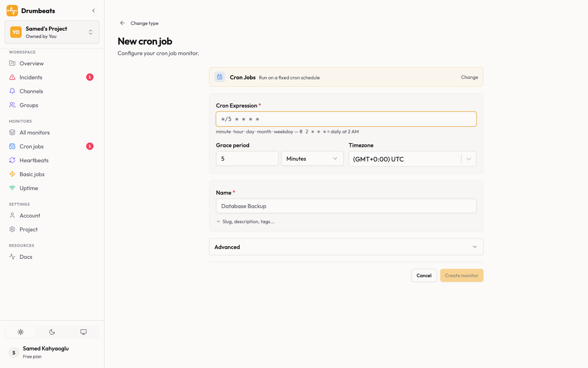Viewport: 588px width, 368px height.
Task: Open Account settings
Action: tap(52, 215)
